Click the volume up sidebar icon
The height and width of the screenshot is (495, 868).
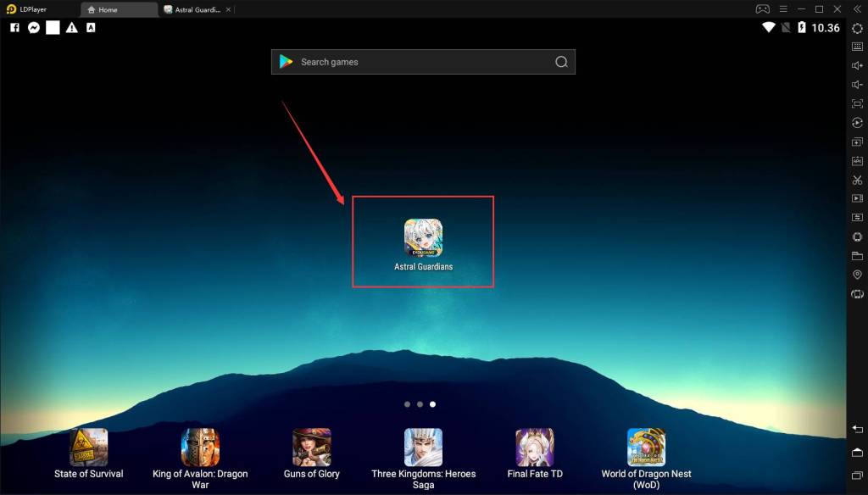point(857,66)
